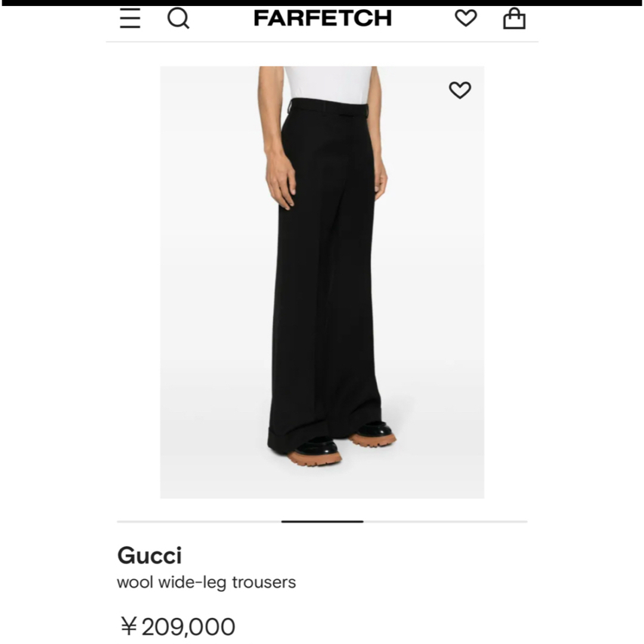Click the grey divider below the header
The height and width of the screenshot is (644, 644).
(322, 42)
